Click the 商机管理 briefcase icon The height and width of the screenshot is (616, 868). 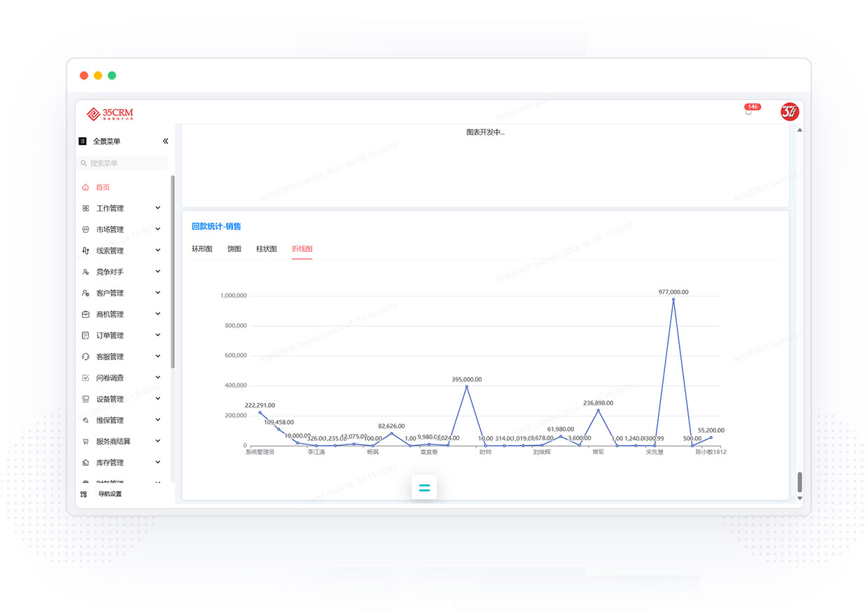[85, 314]
